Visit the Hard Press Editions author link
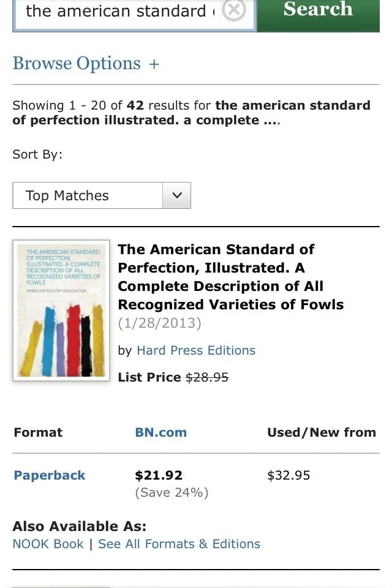This screenshot has height=588, width=392. (196, 350)
